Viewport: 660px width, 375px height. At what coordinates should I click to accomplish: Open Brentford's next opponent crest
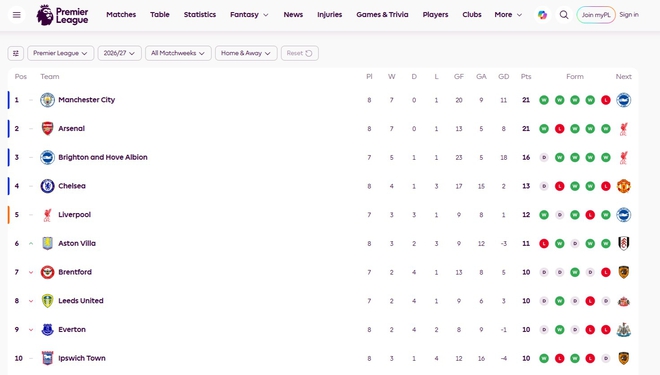coord(623,272)
